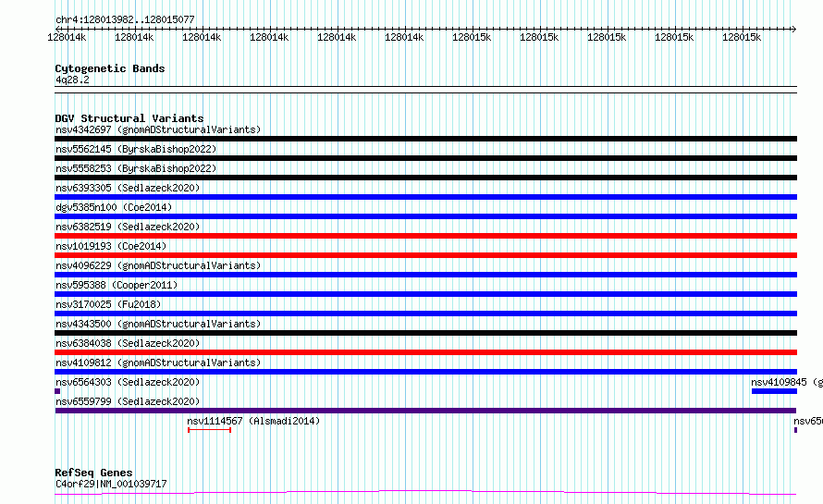This screenshot has height=504, width=823.
Task: Select the red bar under nsv6384038
Action: pyautogui.click(x=425, y=352)
